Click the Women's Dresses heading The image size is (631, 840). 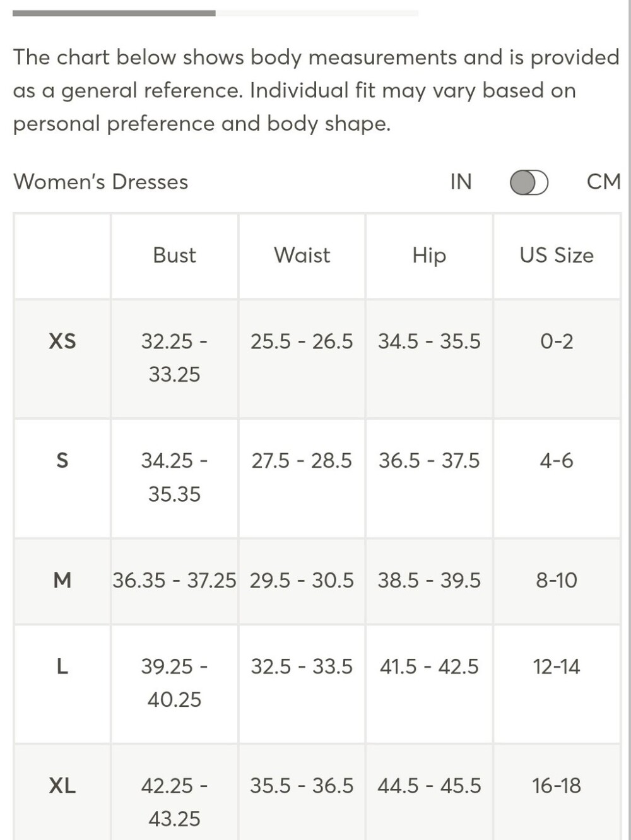pyautogui.click(x=101, y=182)
